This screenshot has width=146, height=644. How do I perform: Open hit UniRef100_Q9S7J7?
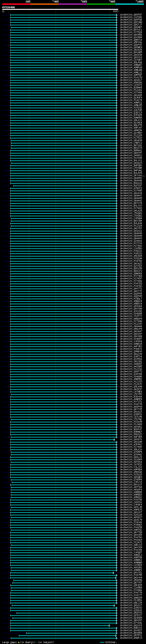[131, 25]
